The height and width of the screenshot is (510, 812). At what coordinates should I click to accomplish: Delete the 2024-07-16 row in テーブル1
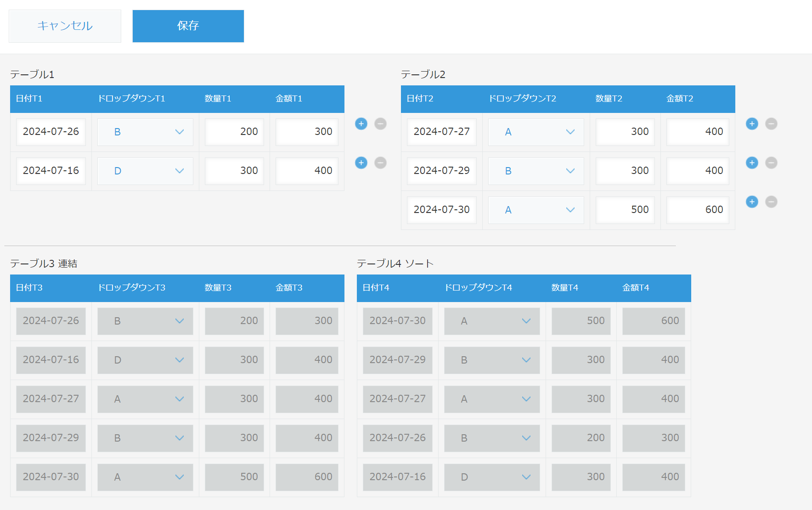[380, 163]
